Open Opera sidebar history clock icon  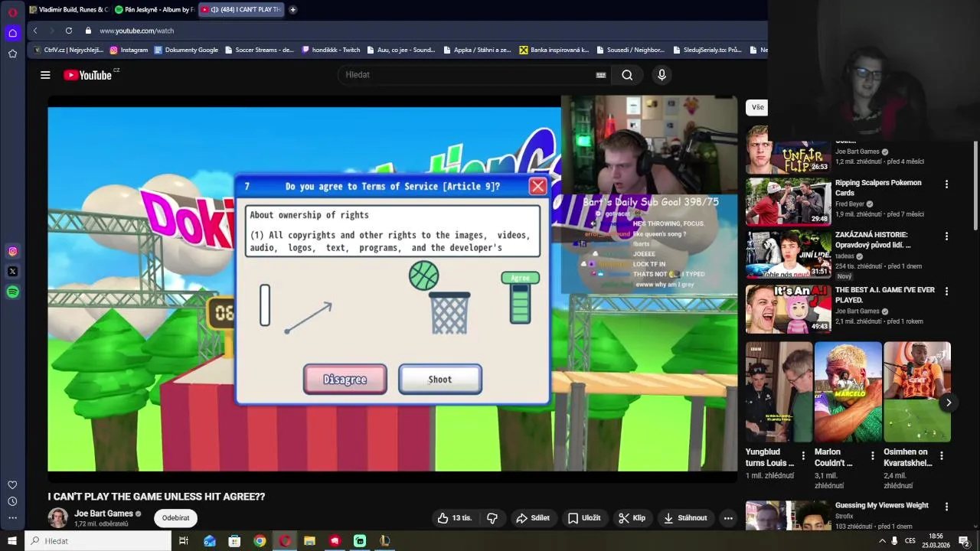[x=12, y=501]
